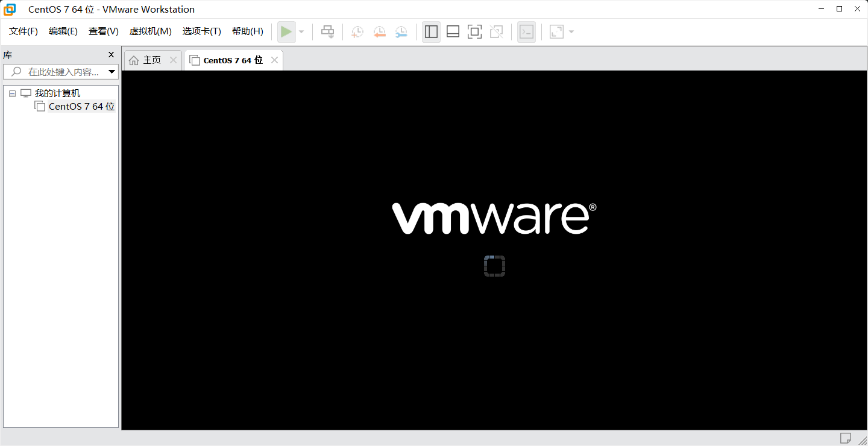Toggle the library sidebar view icon
Screen dimensions: 868x446
[431, 32]
